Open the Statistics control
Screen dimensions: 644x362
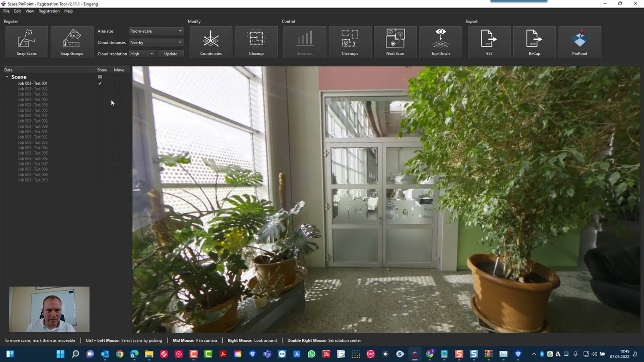coord(305,42)
